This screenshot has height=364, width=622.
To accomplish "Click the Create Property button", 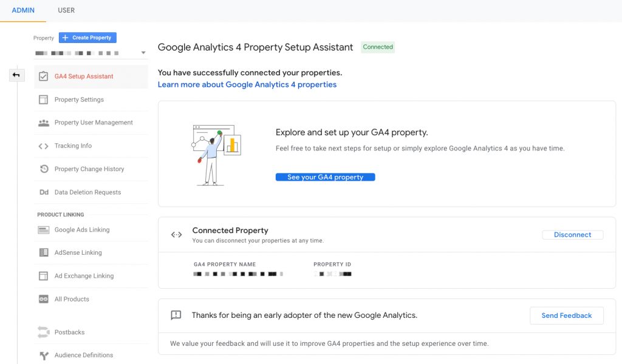I will click(87, 37).
